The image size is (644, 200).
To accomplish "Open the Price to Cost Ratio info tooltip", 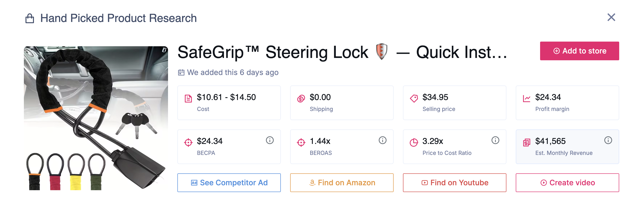I will pyautogui.click(x=495, y=140).
